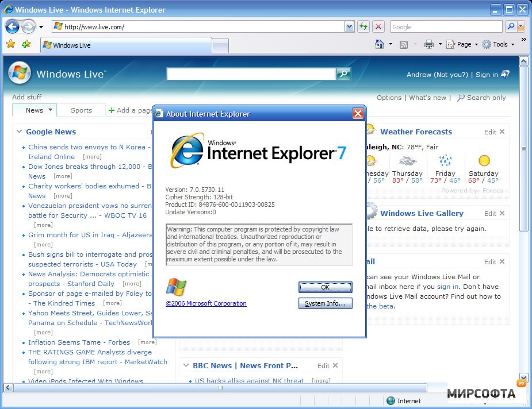Viewport: 532px width, 409px height.
Task: Click the Print icon in command bar
Action: (x=429, y=44)
